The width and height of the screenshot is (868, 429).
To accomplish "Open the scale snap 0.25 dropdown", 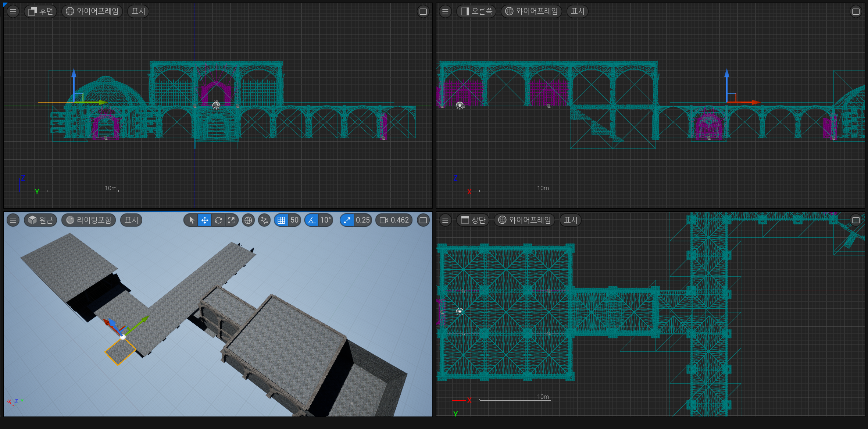I will tap(362, 220).
